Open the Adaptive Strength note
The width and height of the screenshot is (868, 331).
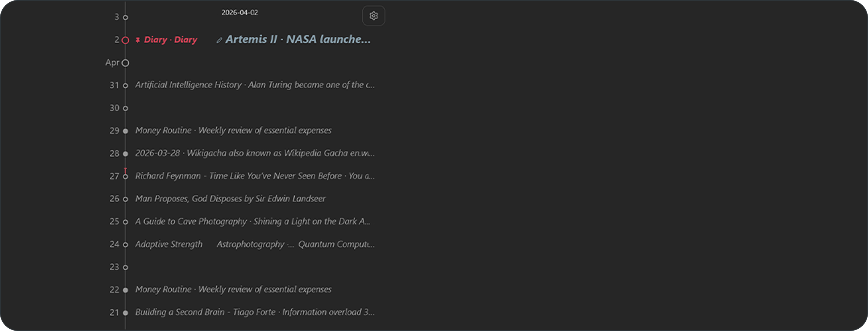(169, 244)
